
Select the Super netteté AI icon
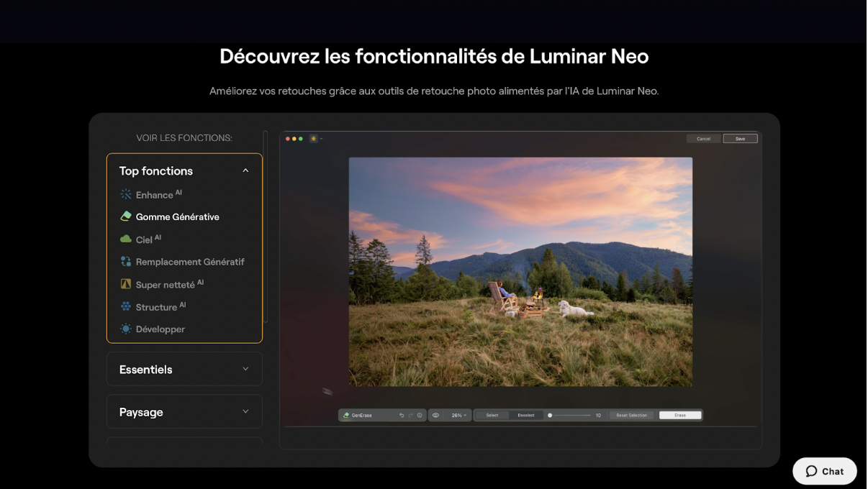click(126, 284)
